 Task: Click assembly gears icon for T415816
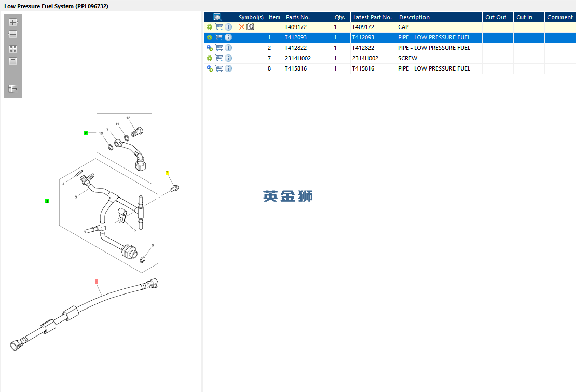point(210,68)
